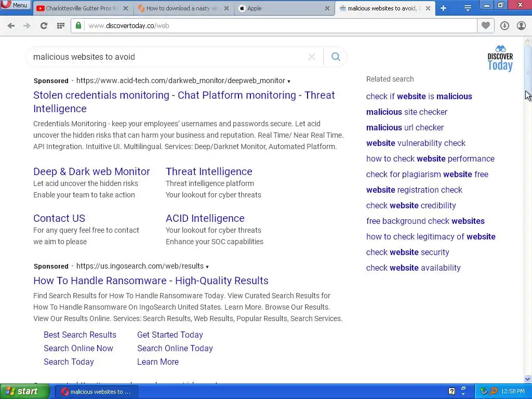Click the orange magnifier system tray icon

click(494, 392)
